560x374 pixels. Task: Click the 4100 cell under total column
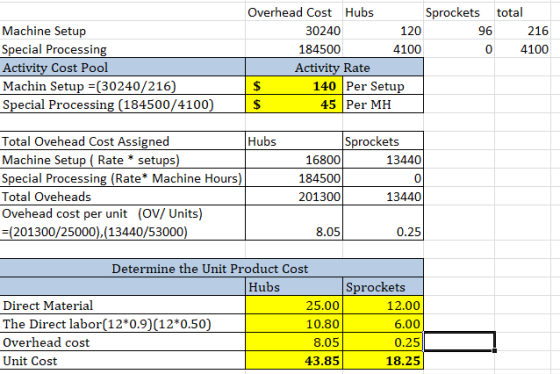click(x=522, y=49)
